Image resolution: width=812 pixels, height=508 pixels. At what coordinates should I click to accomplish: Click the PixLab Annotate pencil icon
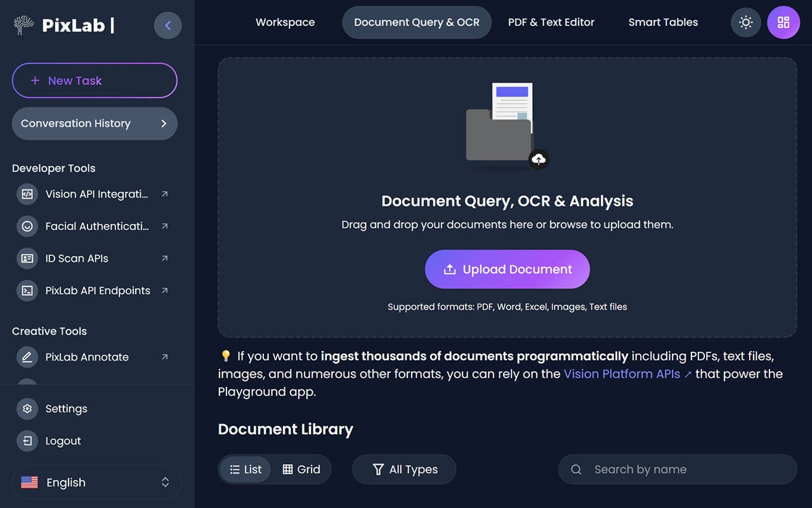[27, 357]
